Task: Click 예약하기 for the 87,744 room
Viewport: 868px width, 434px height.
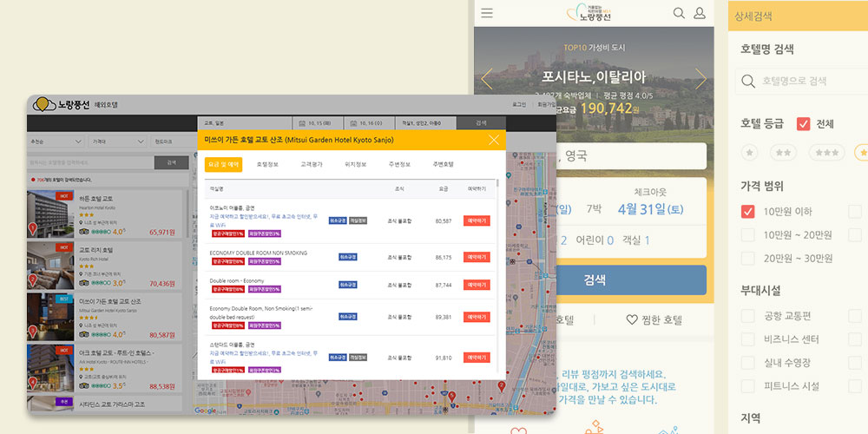Action: coord(477,285)
